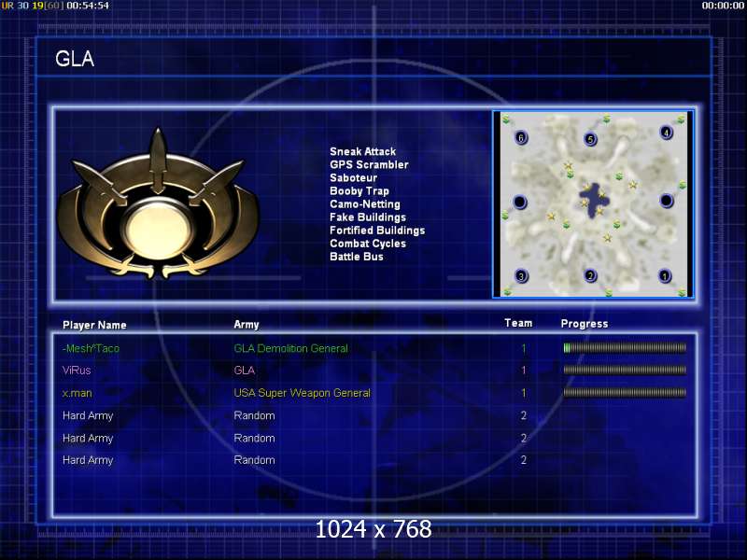This screenshot has width=747, height=560.
Task: Click the GLA faction emblem
Action: tap(158, 203)
